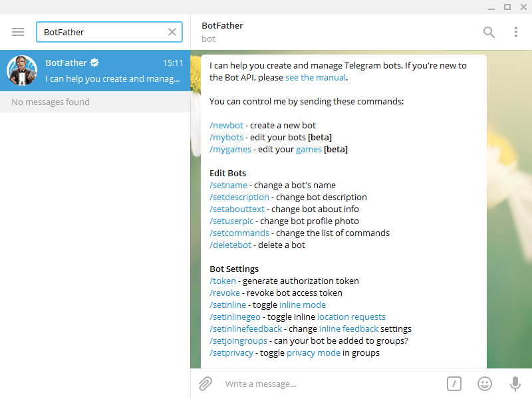Open the bot commands slash button

click(x=454, y=384)
